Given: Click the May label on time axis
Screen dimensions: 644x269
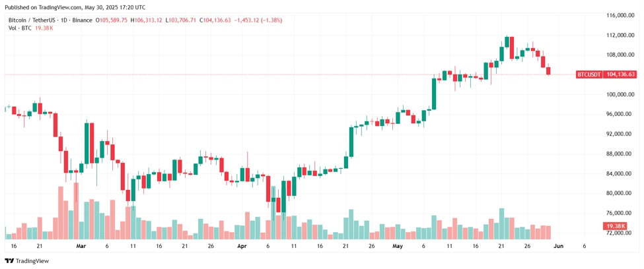Looking at the screenshot, I should pyautogui.click(x=397, y=246).
